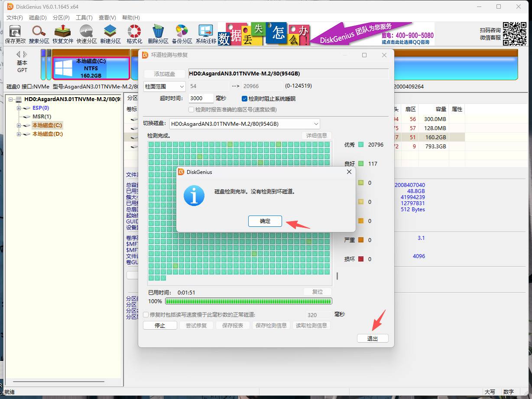Viewport: 532px width, 399px height.
Task: Open the Disk (磁盘) menu
Action: click(x=38, y=18)
